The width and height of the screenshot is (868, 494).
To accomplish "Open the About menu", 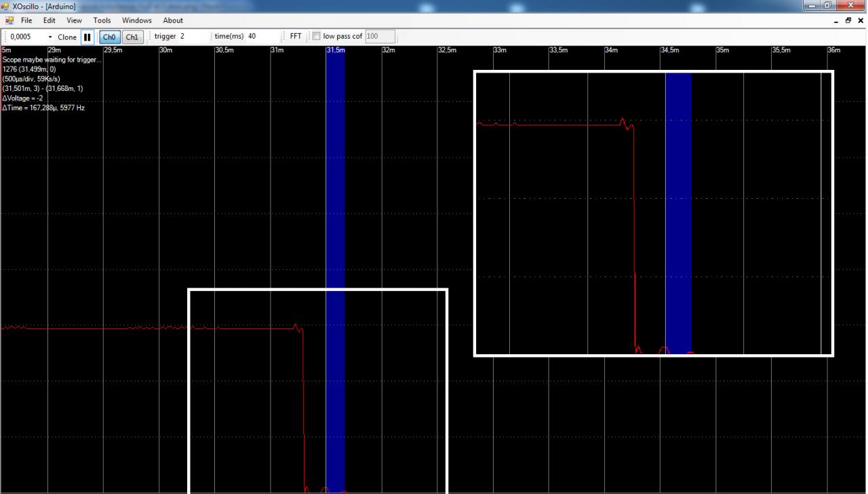I will [x=173, y=20].
